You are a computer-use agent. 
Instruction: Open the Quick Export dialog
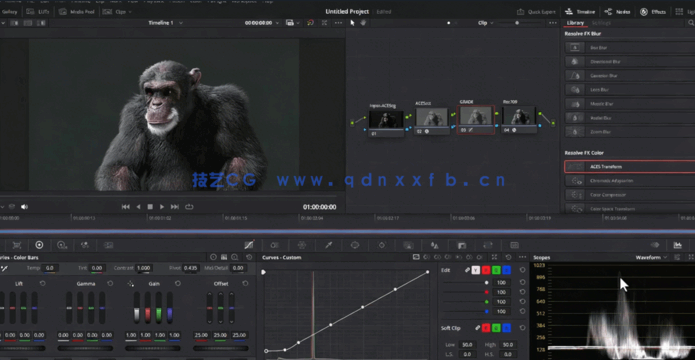click(x=537, y=12)
